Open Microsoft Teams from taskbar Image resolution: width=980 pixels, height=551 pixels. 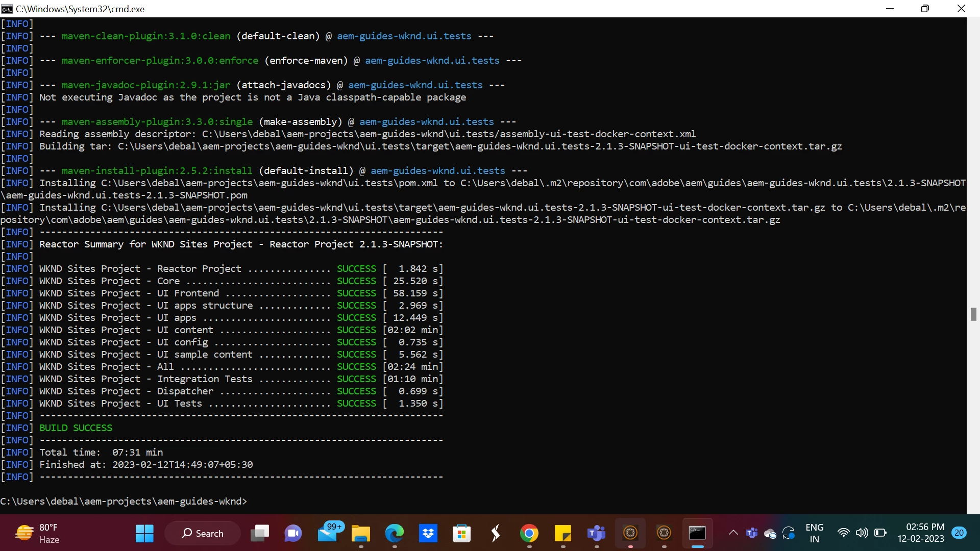596,533
